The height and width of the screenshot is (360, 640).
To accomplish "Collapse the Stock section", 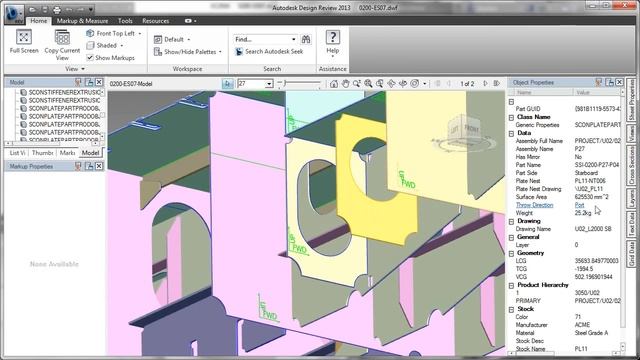I will tap(511, 309).
